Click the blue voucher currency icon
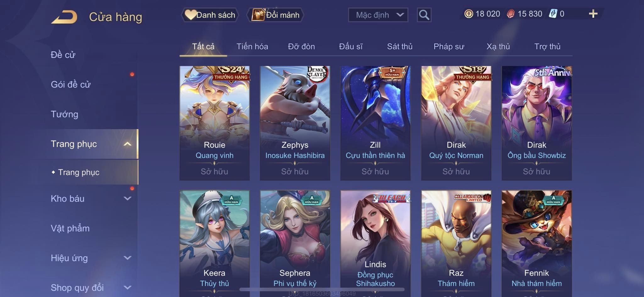This screenshot has width=644, height=297. pyautogui.click(x=553, y=14)
